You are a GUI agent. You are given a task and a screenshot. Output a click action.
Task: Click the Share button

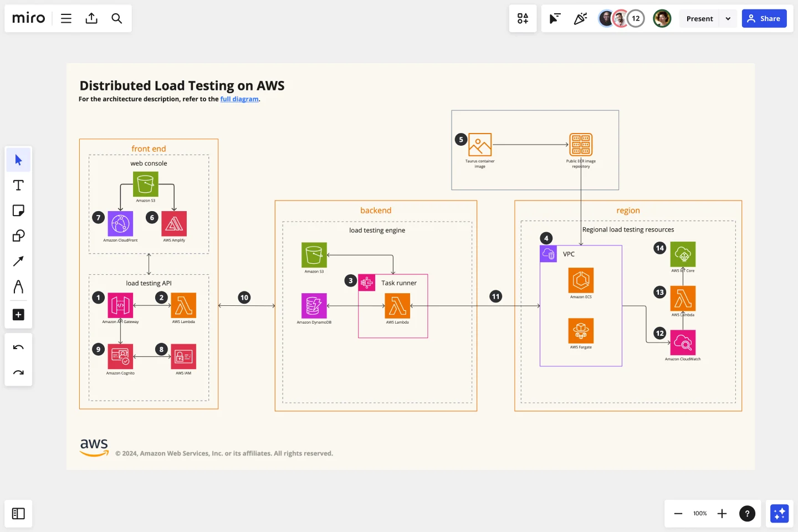point(764,18)
